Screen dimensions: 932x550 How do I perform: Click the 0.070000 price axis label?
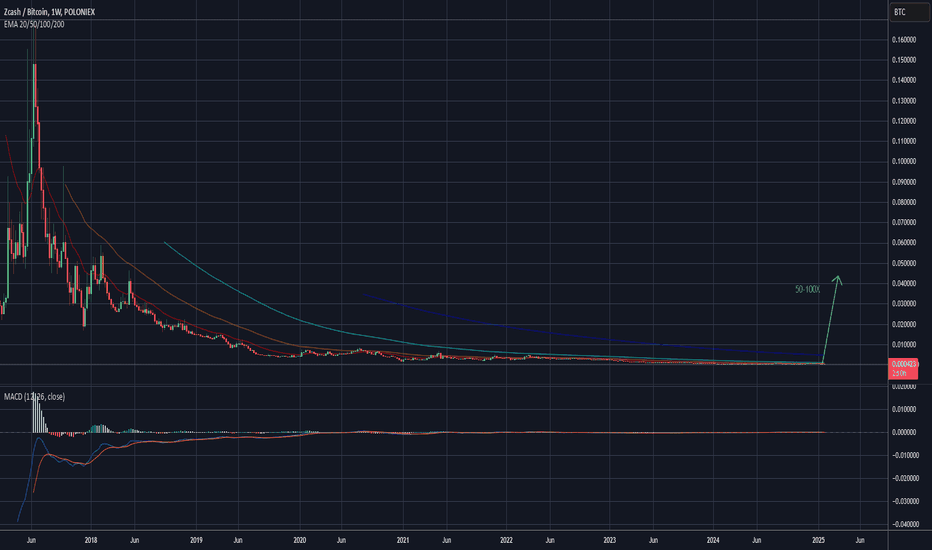tap(903, 222)
